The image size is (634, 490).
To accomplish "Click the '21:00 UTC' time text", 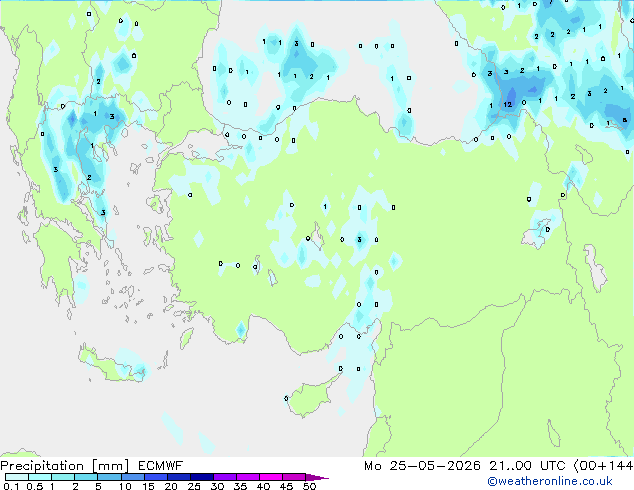I will 527,466.
